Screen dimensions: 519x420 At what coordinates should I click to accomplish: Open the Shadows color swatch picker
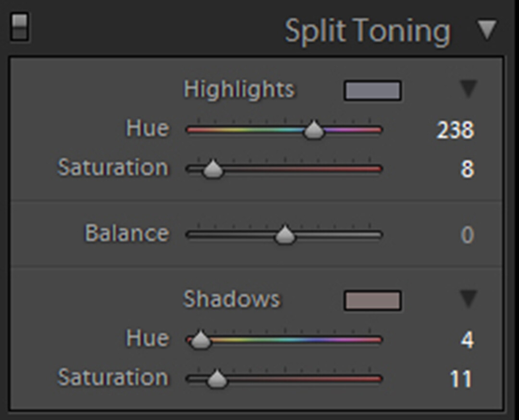click(x=372, y=301)
